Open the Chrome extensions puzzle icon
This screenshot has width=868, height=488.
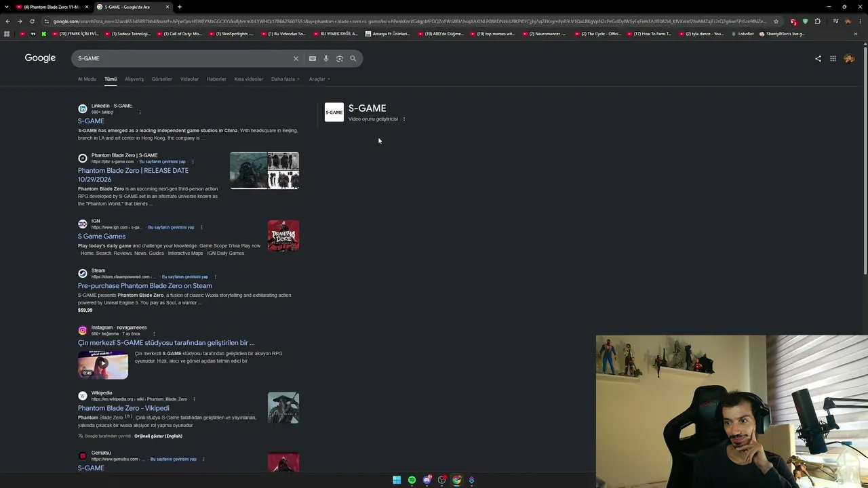(817, 21)
